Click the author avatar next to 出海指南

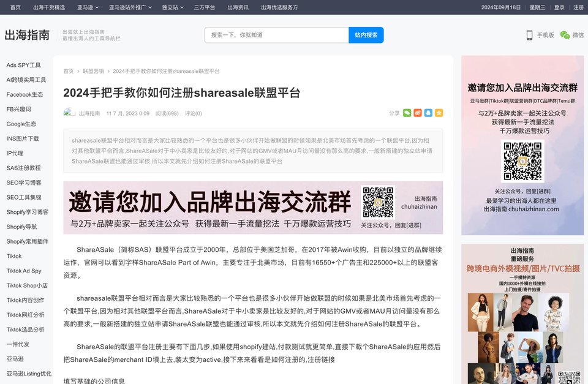(x=69, y=113)
